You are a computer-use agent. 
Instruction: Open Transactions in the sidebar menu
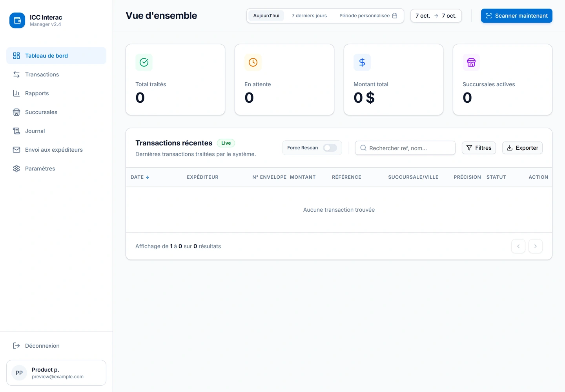56,74
